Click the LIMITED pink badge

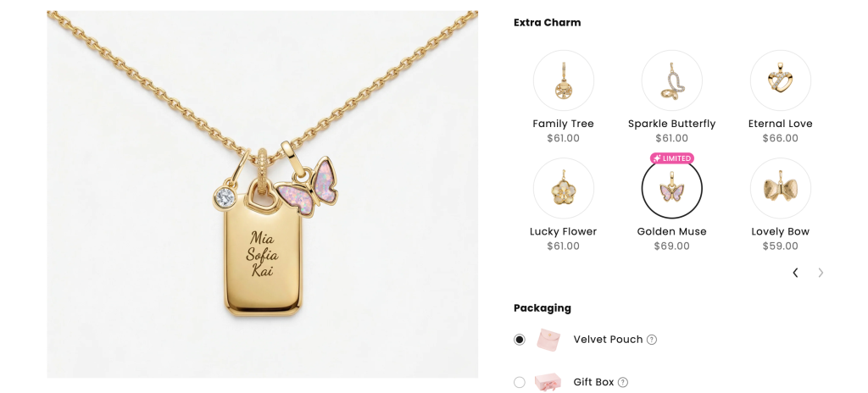pyautogui.click(x=671, y=158)
